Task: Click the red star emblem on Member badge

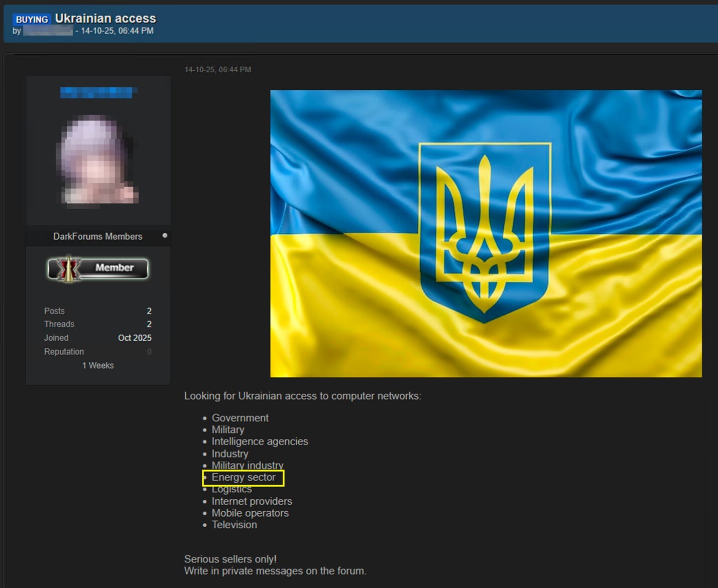Action: pyautogui.click(x=67, y=269)
